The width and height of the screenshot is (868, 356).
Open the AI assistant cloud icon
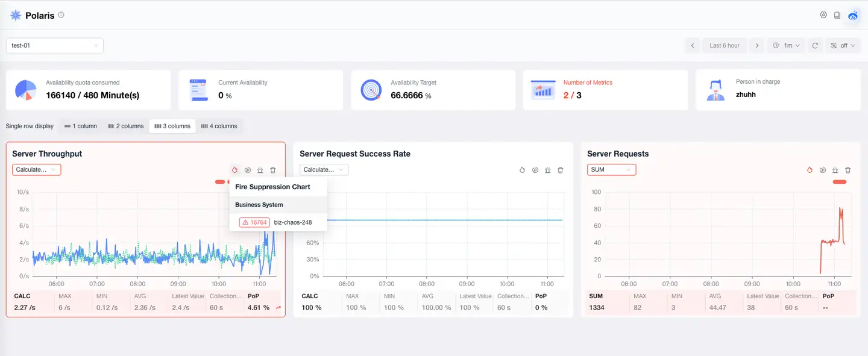[853, 16]
